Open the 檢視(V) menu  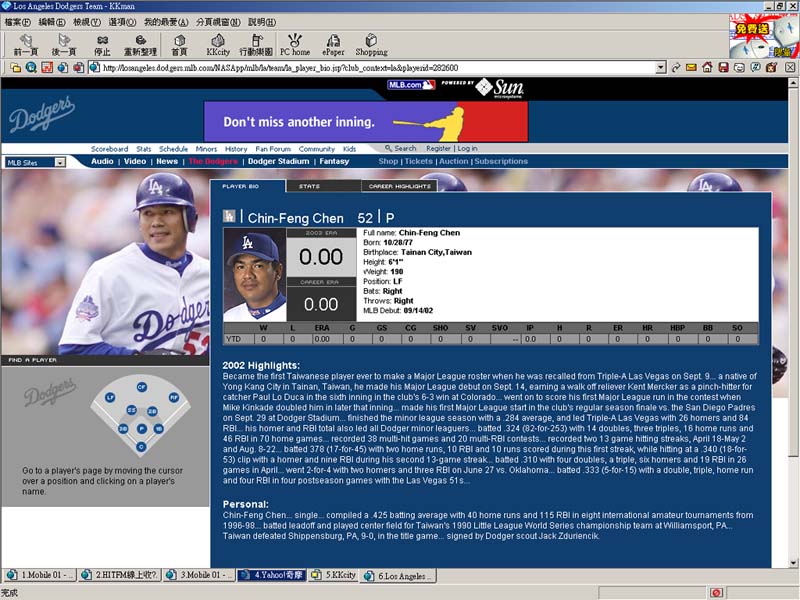pyautogui.click(x=87, y=22)
